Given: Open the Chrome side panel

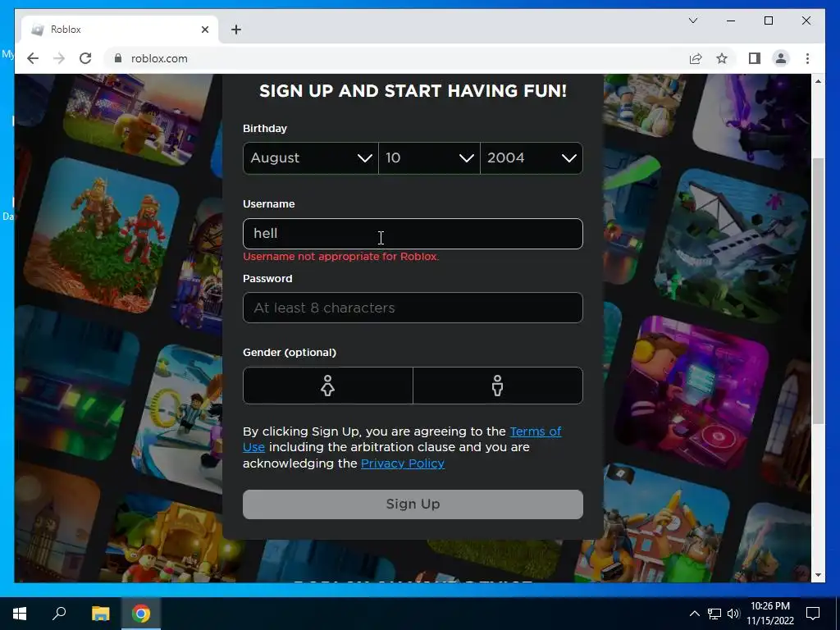Looking at the screenshot, I should point(755,58).
